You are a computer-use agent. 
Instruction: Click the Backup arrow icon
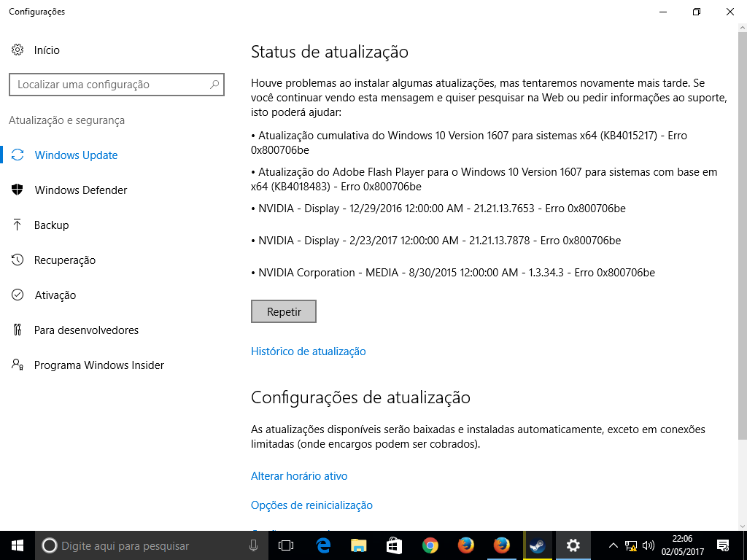[18, 225]
